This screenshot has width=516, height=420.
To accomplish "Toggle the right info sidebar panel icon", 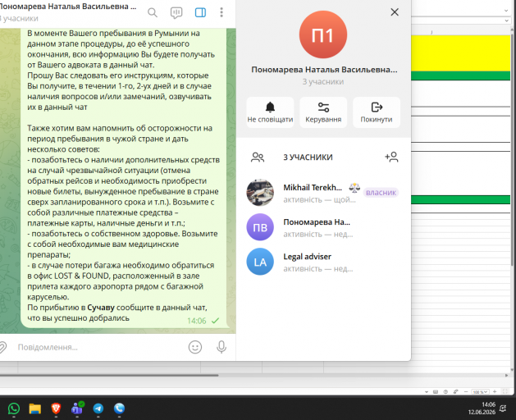I will 200,12.
